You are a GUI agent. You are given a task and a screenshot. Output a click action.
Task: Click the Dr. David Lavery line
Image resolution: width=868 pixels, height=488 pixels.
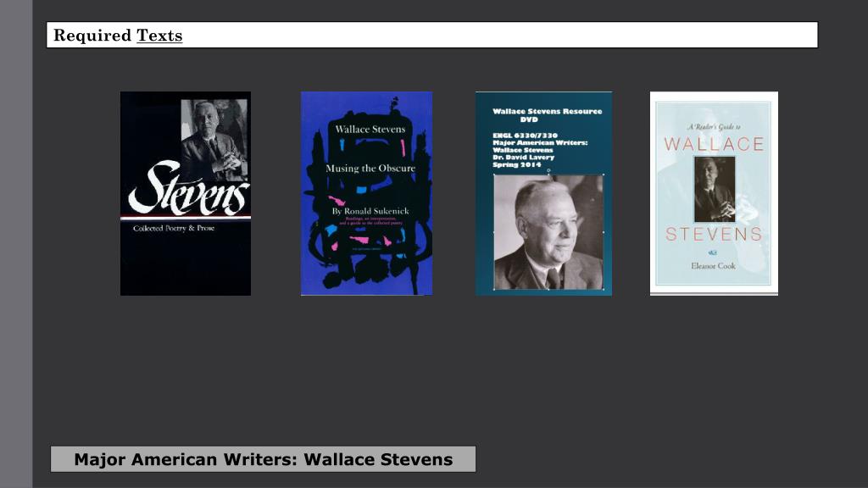point(524,157)
